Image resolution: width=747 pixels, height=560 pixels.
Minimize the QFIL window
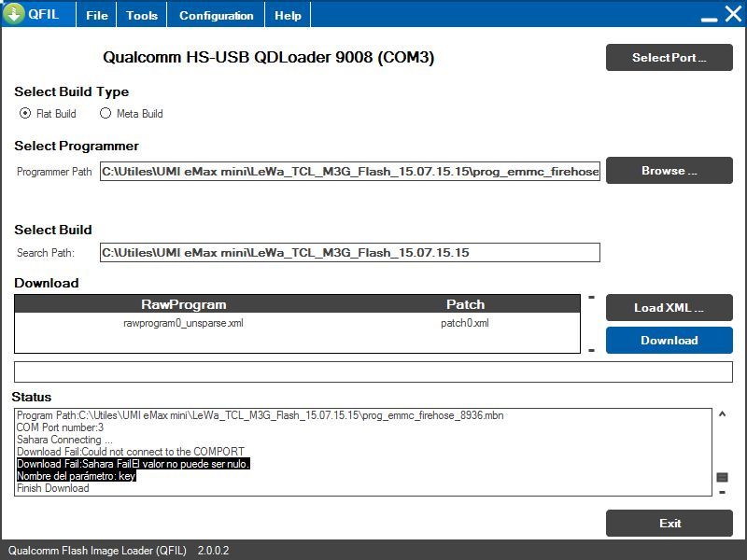click(x=709, y=19)
